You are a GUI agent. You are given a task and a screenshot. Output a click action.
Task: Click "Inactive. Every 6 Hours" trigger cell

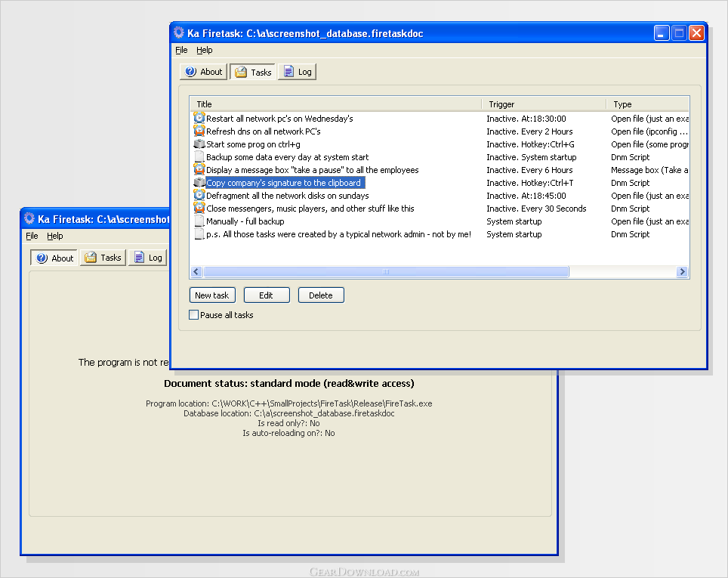pos(529,170)
